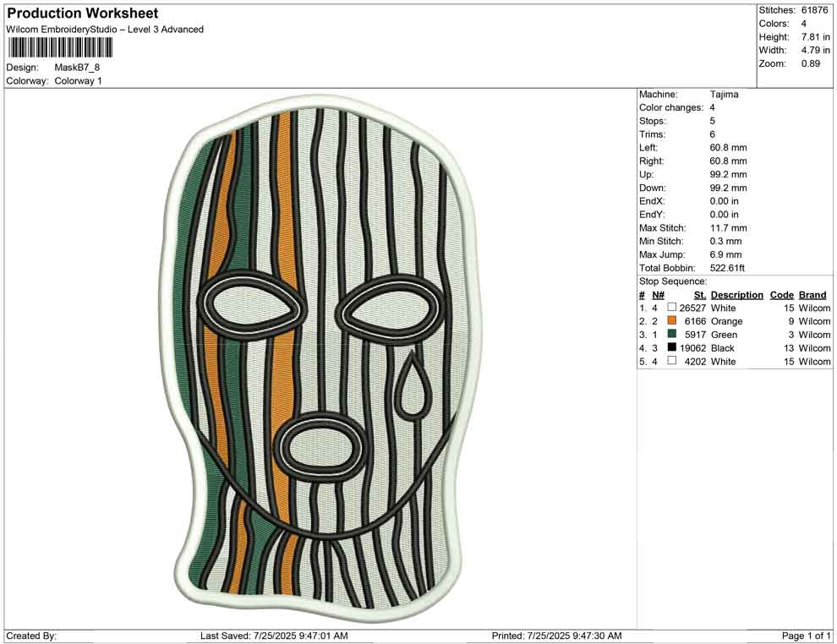Screen dimensions: 837x644
Task: Click the white color swatch in stop 5
Action: (x=671, y=361)
